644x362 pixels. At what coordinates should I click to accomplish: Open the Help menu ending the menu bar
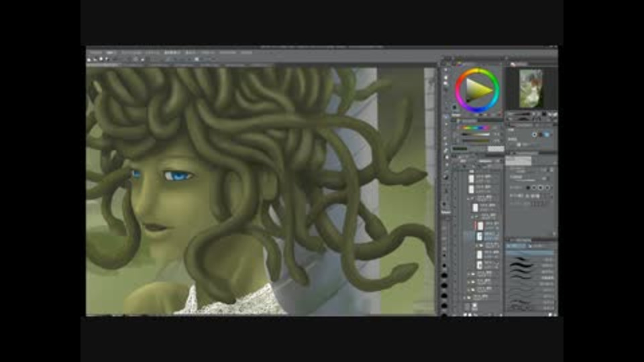tap(246, 52)
